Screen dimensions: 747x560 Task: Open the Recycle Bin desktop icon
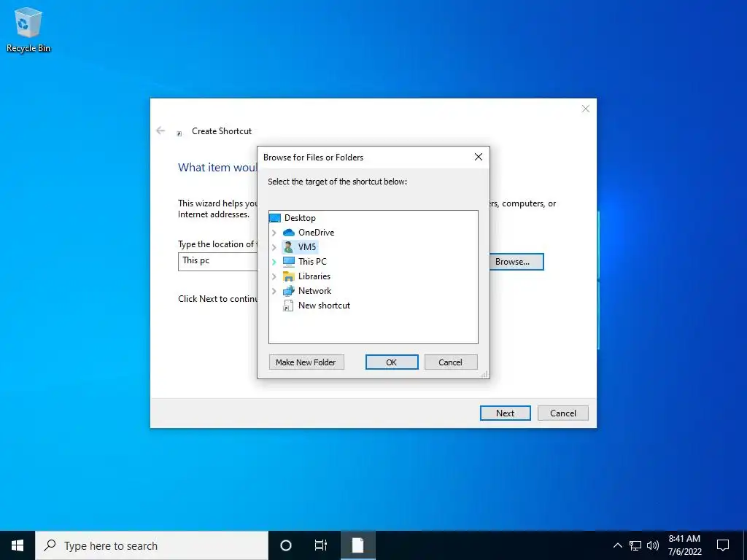coord(28,23)
